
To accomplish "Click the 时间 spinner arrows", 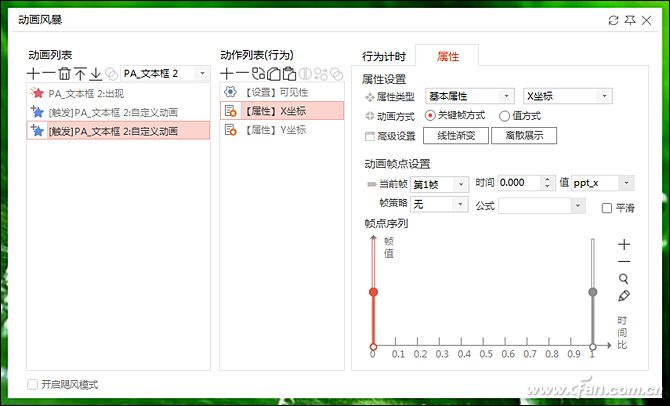I will 547,183.
